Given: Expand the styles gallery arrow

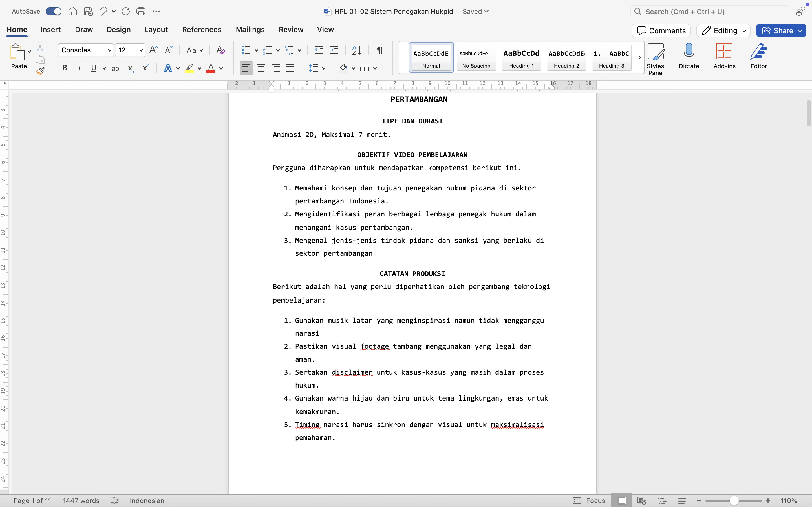Looking at the screenshot, I should (639, 57).
